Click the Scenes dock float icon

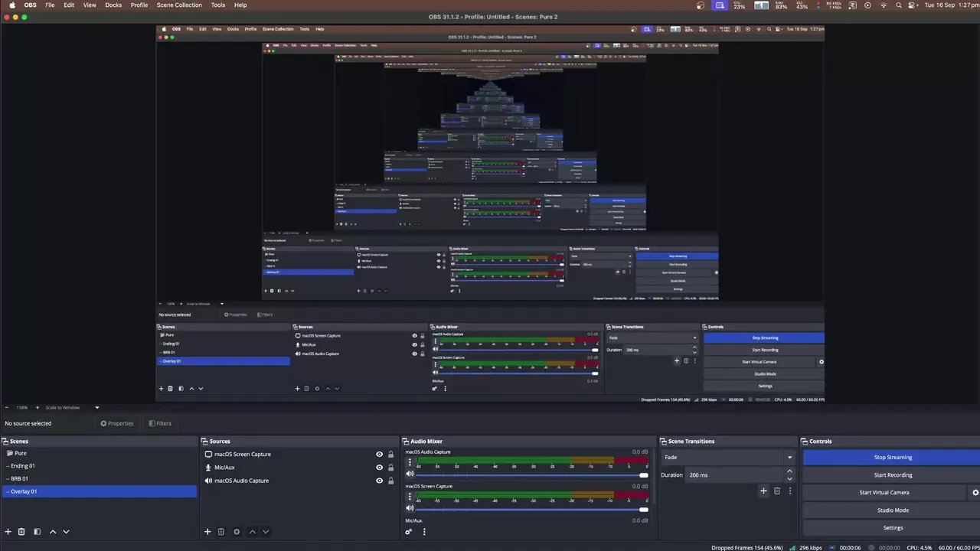(5, 441)
